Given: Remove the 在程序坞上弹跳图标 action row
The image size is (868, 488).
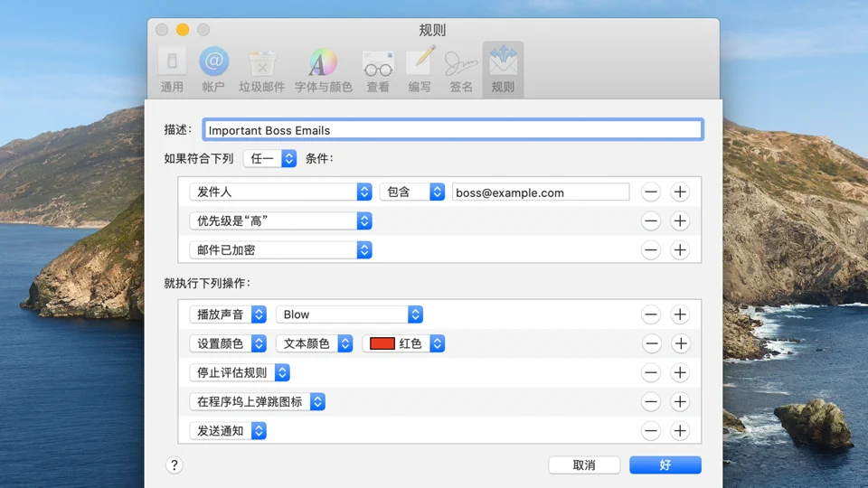Looking at the screenshot, I should (650, 401).
